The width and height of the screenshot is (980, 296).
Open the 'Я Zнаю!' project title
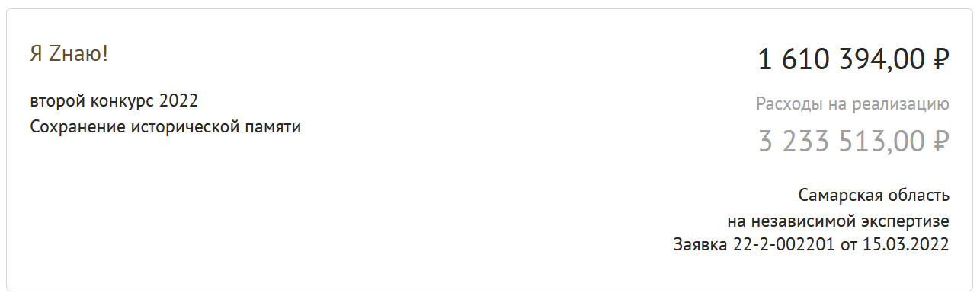(x=69, y=54)
